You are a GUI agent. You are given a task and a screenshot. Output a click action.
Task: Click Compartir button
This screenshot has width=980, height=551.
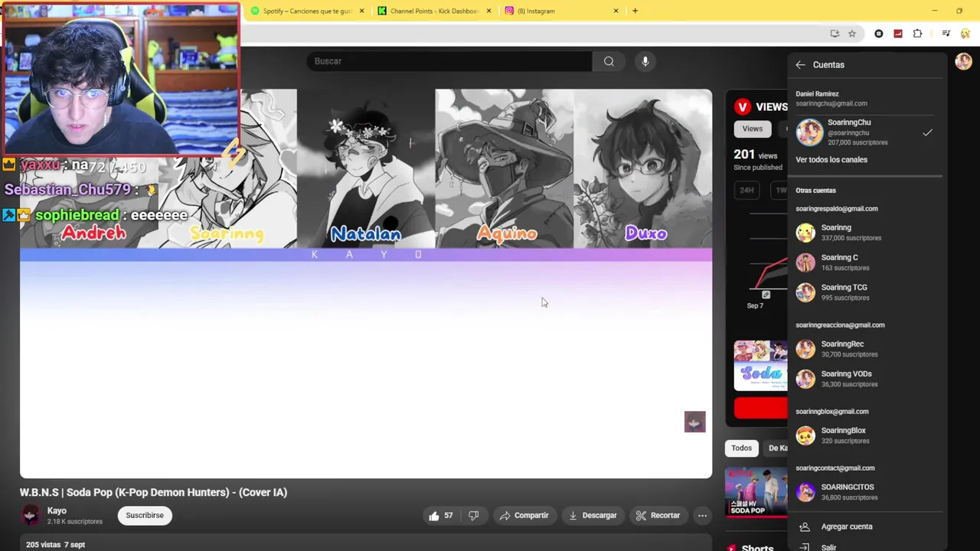coord(524,516)
